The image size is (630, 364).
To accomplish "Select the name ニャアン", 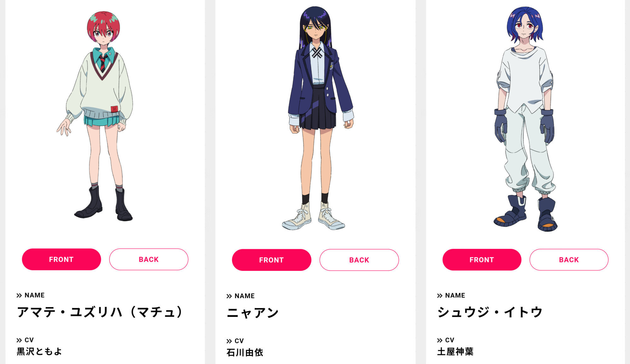I will (x=253, y=313).
